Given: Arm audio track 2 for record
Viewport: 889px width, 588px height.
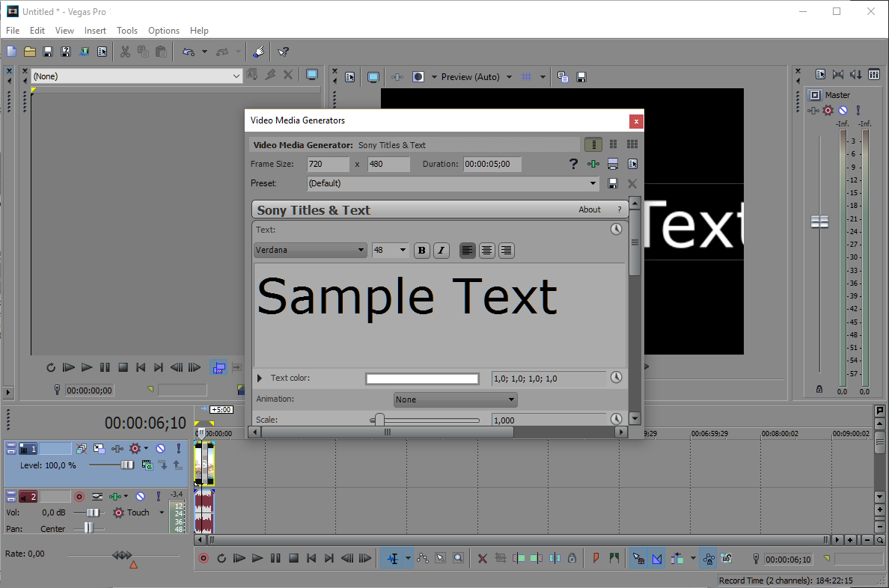Looking at the screenshot, I should coord(79,497).
